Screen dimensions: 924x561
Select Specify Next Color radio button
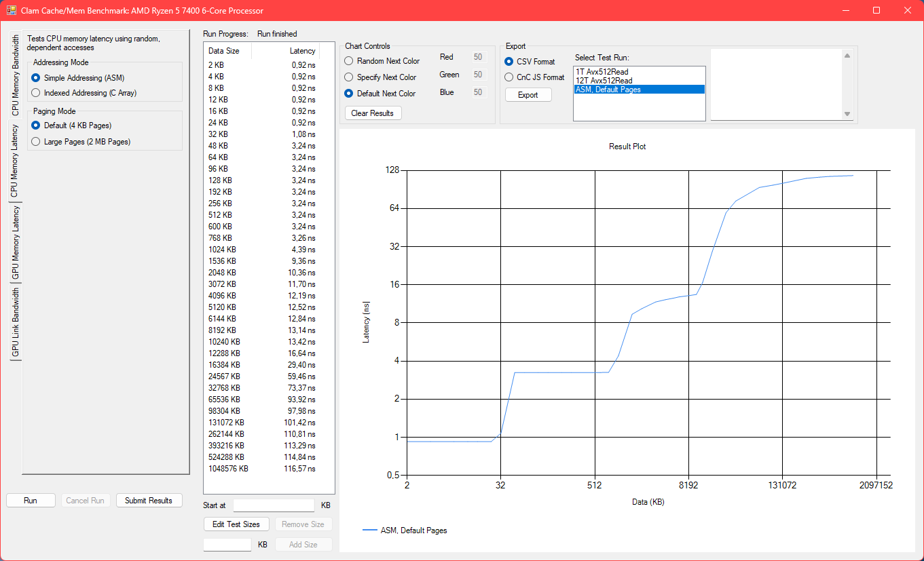pyautogui.click(x=350, y=77)
